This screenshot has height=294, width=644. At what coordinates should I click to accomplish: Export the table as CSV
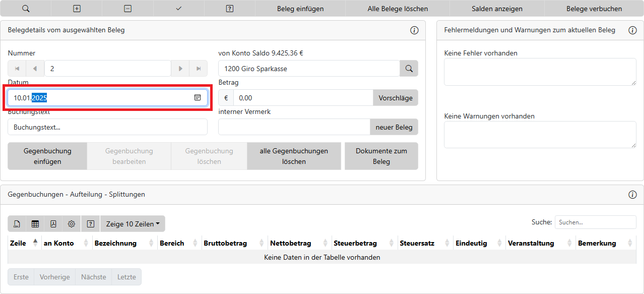pos(17,224)
